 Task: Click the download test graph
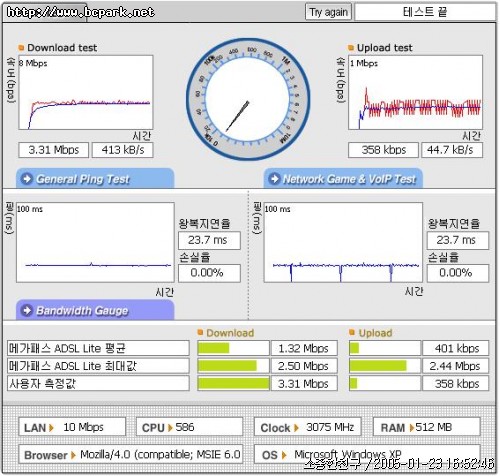(x=86, y=92)
